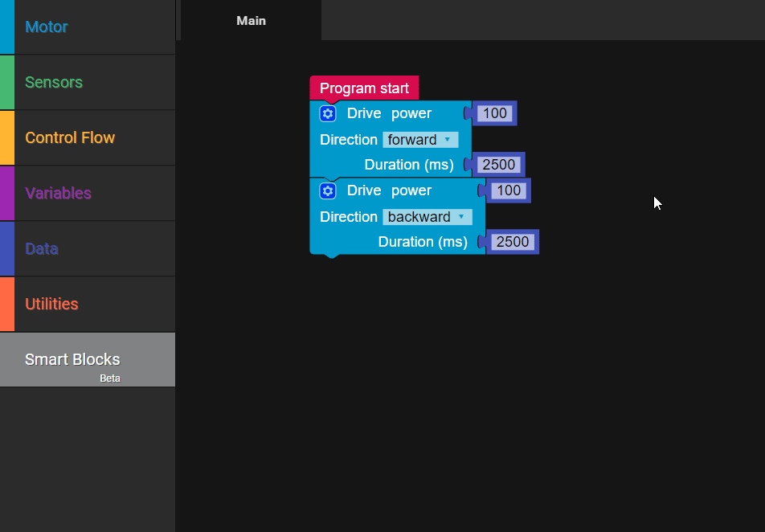Edit power value 100 on forward block
Viewport: 765px width, 532px height.
pyautogui.click(x=495, y=113)
